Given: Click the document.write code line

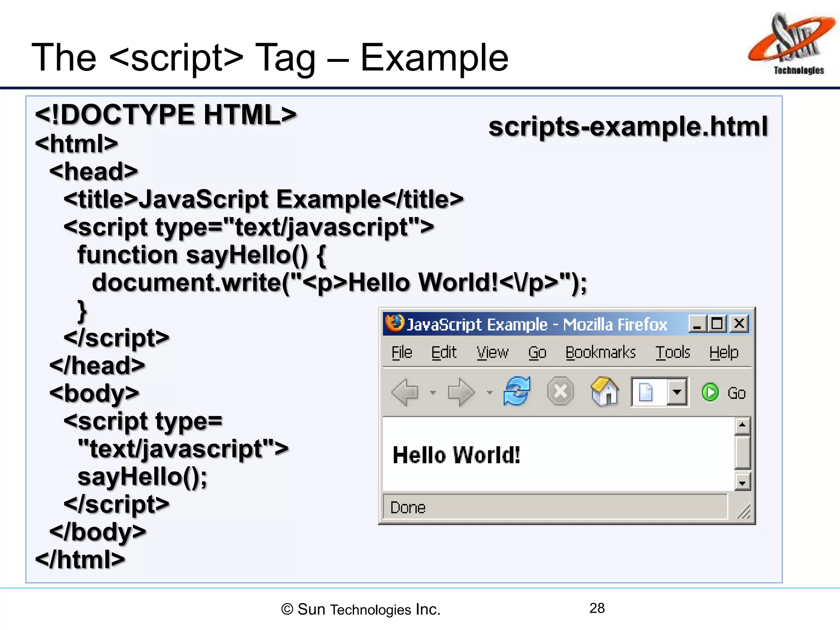Looking at the screenshot, I should (340, 283).
